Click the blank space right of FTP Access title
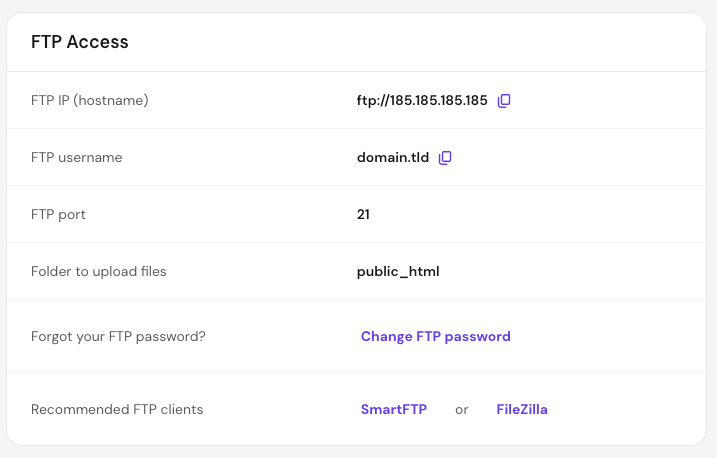This screenshot has height=458, width=717. [412, 42]
